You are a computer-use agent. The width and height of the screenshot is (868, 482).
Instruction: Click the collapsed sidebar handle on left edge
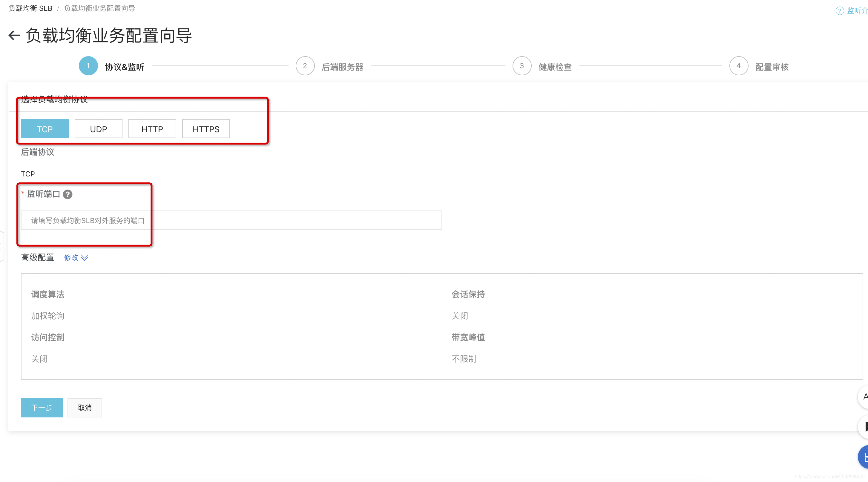click(x=1, y=247)
